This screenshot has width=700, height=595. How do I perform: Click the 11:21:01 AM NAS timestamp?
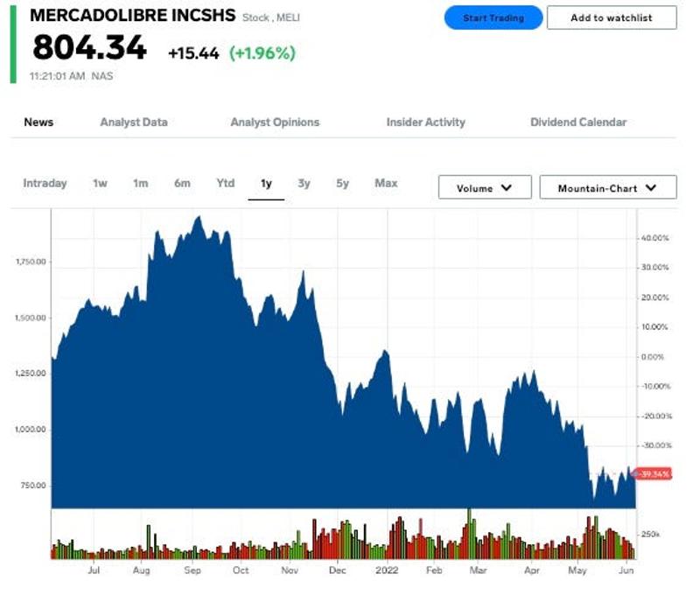tap(72, 76)
